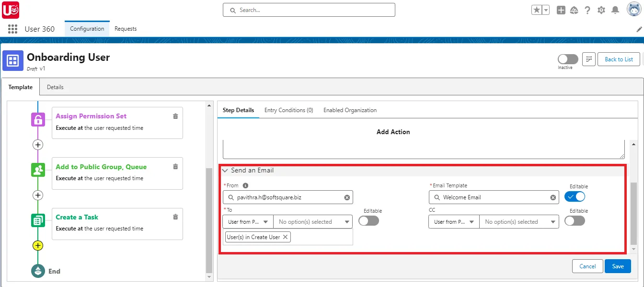Select the Assign Permission Set lock icon
This screenshot has width=644, height=287.
[38, 119]
